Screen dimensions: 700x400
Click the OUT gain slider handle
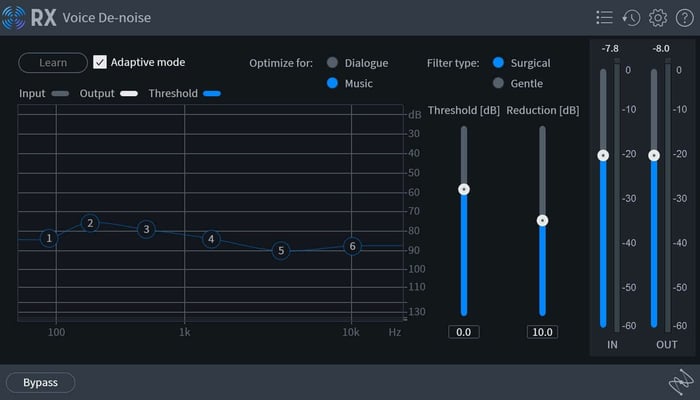[x=654, y=155]
